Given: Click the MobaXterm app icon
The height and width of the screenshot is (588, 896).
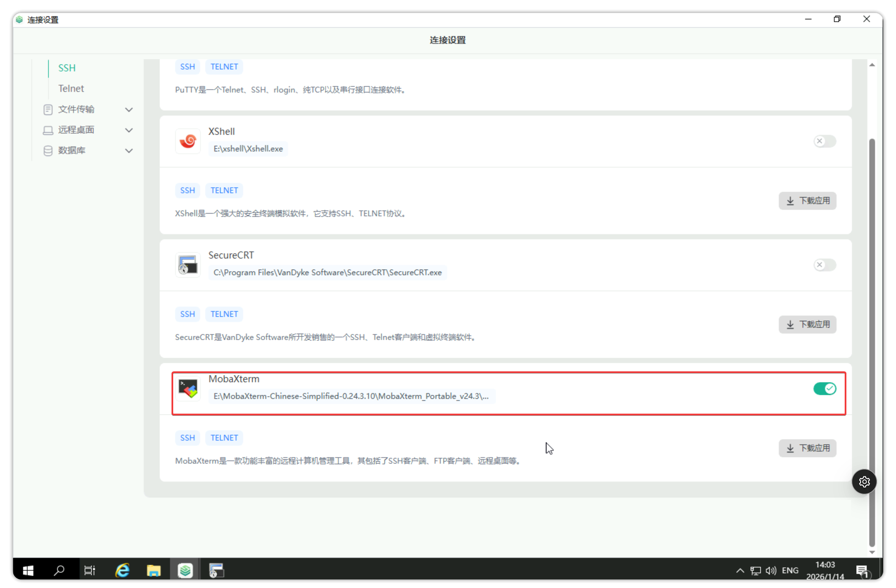Looking at the screenshot, I should (188, 388).
